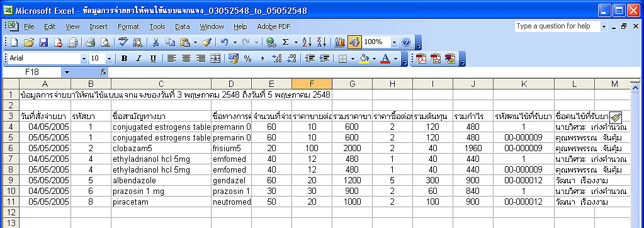Click the Type a question for help box
644x228 pixels.
[557, 26]
